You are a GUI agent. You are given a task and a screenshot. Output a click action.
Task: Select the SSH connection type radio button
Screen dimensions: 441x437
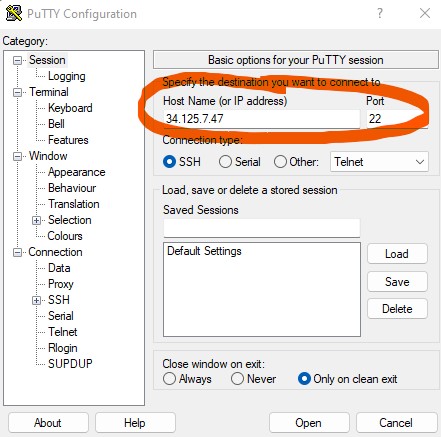pos(169,162)
